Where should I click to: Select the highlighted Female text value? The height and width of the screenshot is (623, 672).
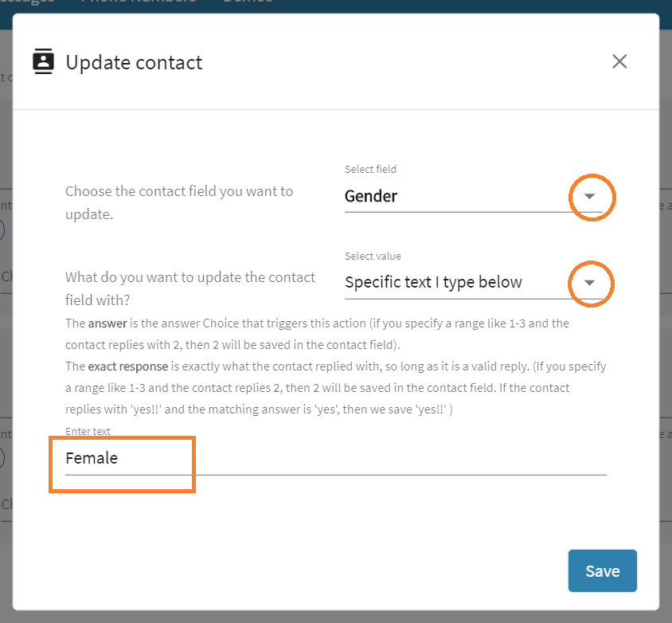click(x=91, y=458)
